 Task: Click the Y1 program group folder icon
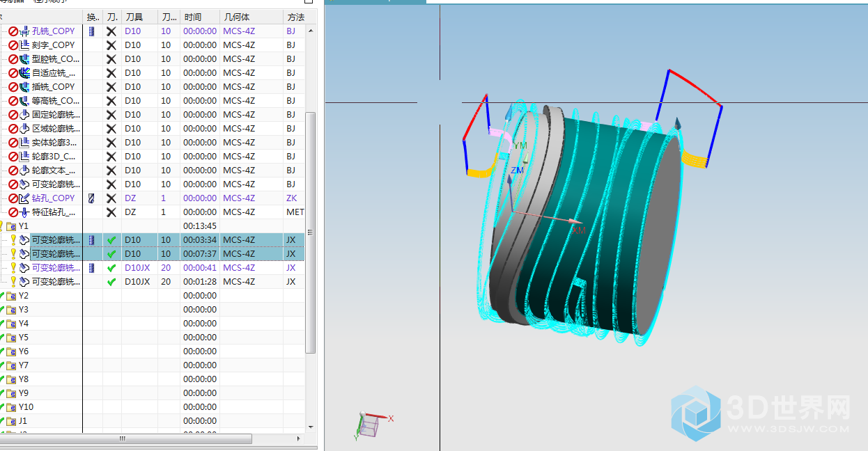[x=11, y=226]
